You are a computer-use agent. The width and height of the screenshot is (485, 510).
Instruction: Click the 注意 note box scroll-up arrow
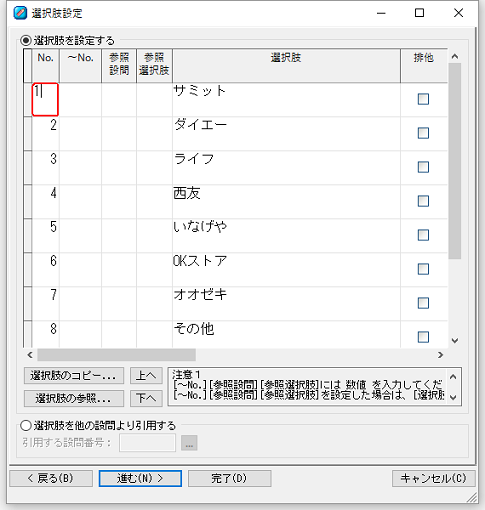pyautogui.click(x=453, y=377)
